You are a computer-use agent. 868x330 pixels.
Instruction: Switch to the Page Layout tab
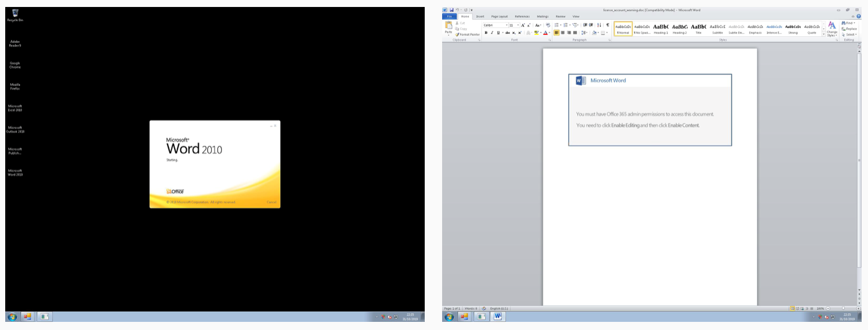(499, 16)
